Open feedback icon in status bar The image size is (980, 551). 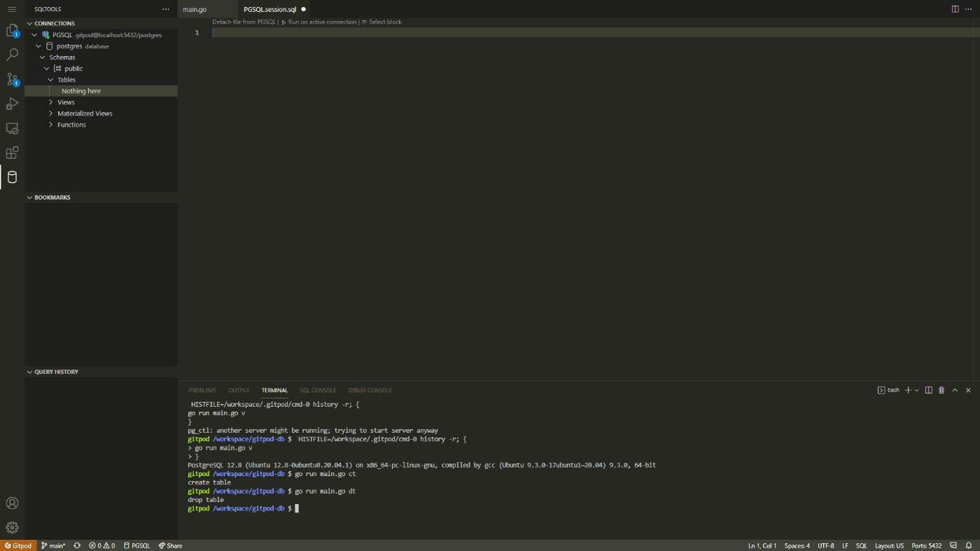point(955,545)
